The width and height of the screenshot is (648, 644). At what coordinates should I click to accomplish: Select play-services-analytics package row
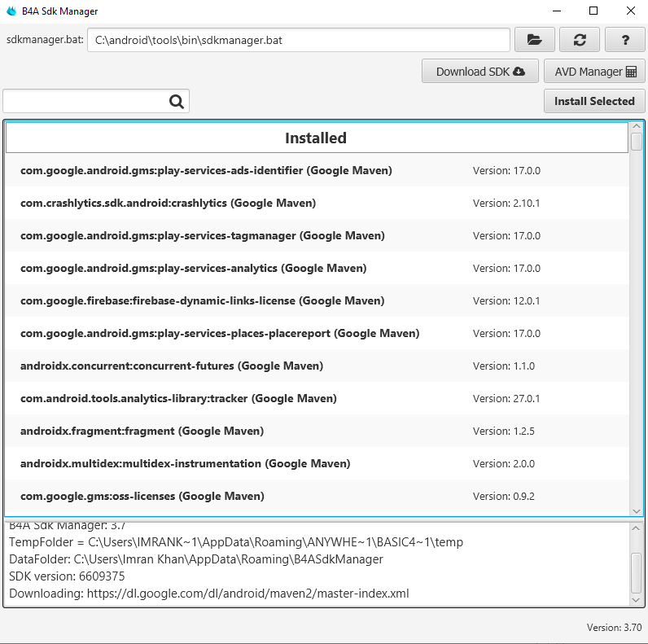pos(317,268)
